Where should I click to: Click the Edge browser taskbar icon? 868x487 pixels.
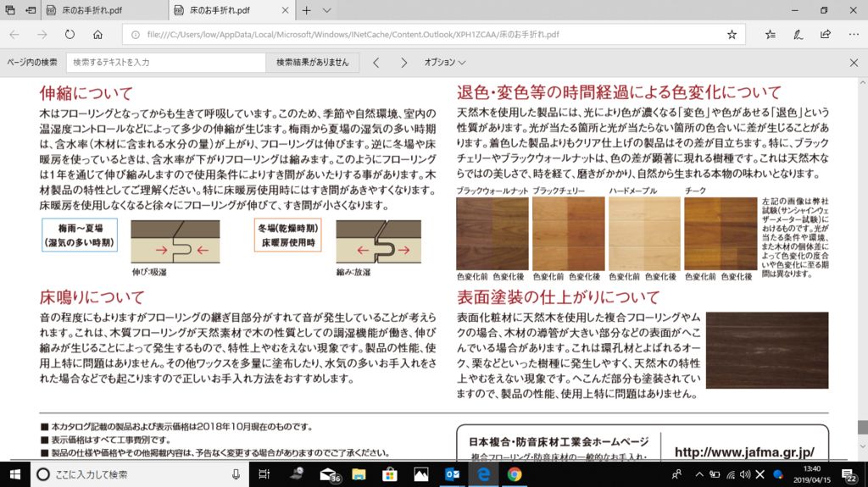pyautogui.click(x=483, y=474)
